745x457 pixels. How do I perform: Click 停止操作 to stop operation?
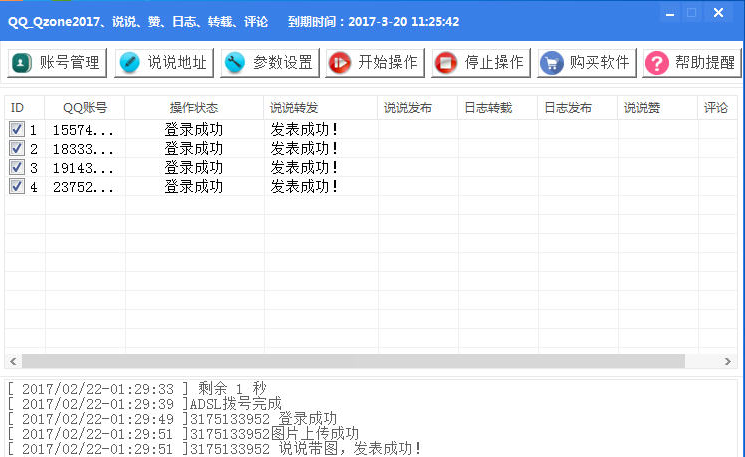(x=481, y=63)
